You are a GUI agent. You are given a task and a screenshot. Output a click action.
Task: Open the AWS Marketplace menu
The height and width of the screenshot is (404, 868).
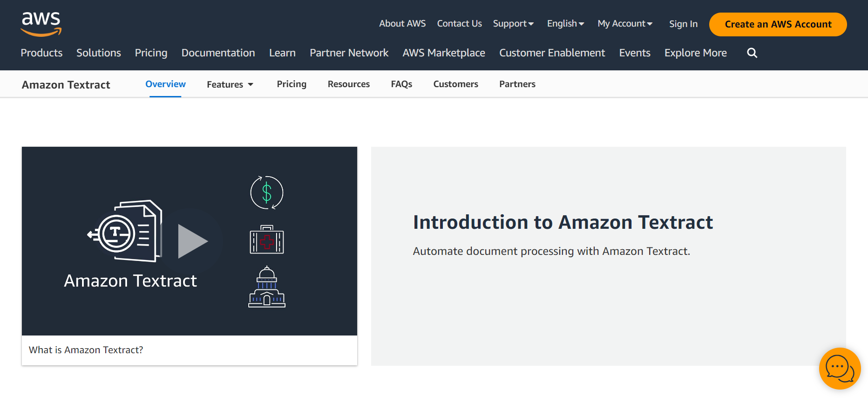444,53
